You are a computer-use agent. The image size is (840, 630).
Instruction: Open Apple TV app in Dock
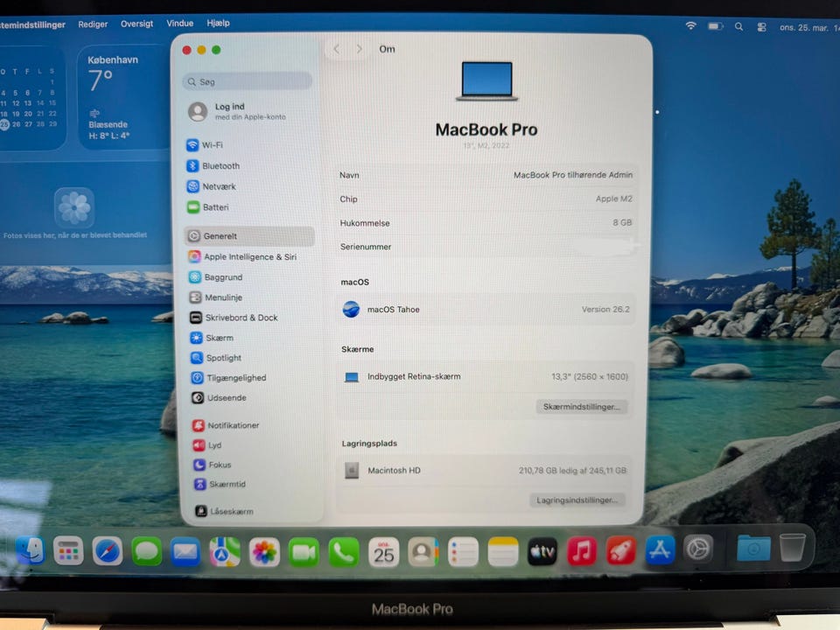(542, 551)
